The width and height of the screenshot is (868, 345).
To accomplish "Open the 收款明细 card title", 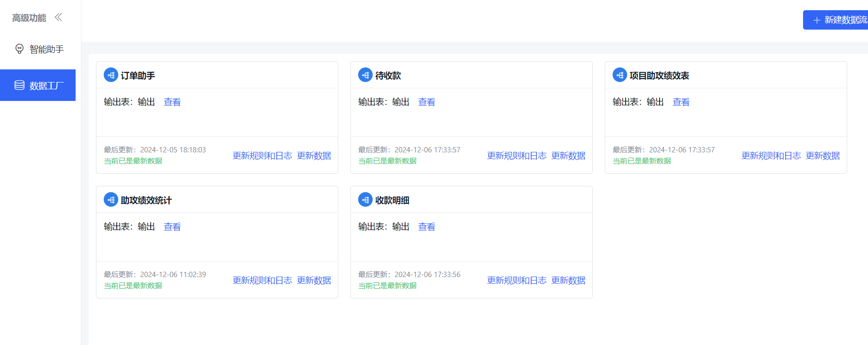I will (392, 200).
